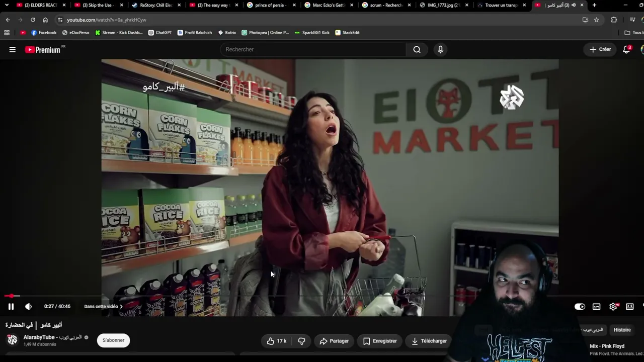
Task: Open the YouTube hamburger guide menu
Action: [x=13, y=50]
